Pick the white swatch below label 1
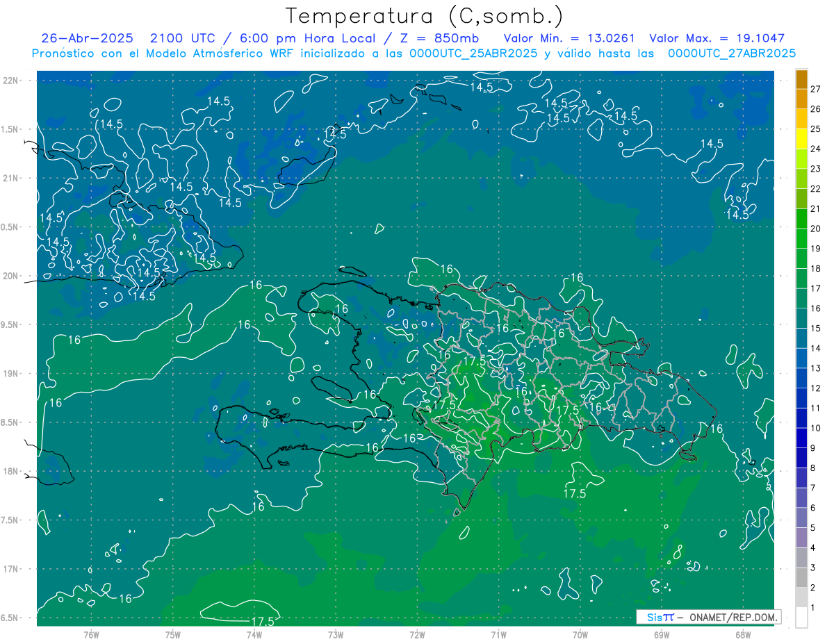This screenshot has width=834, height=644. (801, 618)
